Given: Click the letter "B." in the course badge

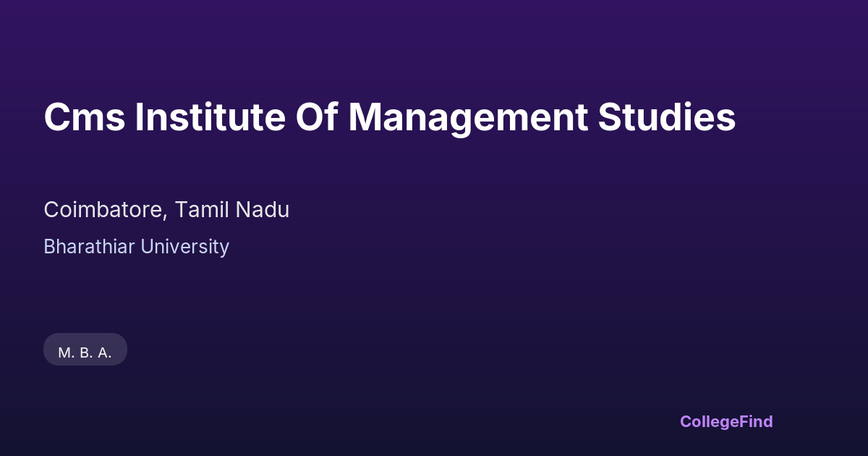Looking at the screenshot, I should pos(86,353).
